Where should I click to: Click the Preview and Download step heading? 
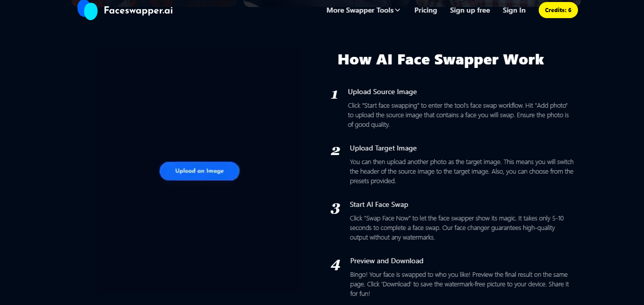pyautogui.click(x=387, y=261)
